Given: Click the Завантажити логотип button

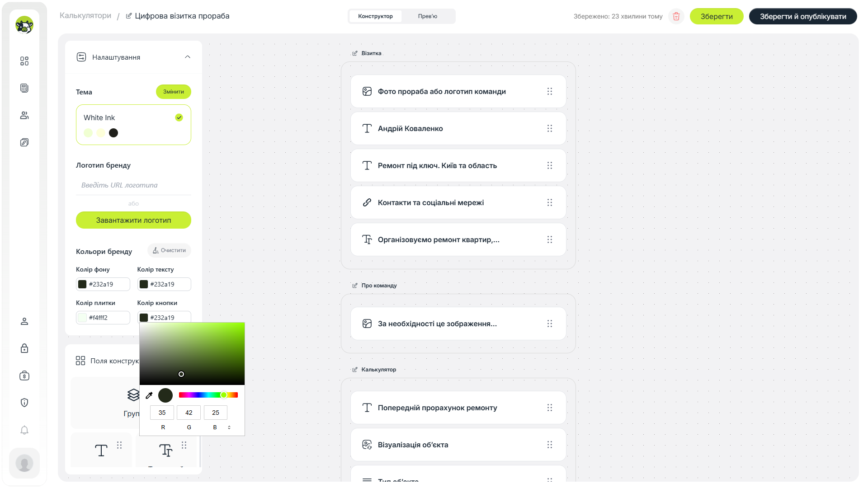Looking at the screenshot, I should 133,220.
